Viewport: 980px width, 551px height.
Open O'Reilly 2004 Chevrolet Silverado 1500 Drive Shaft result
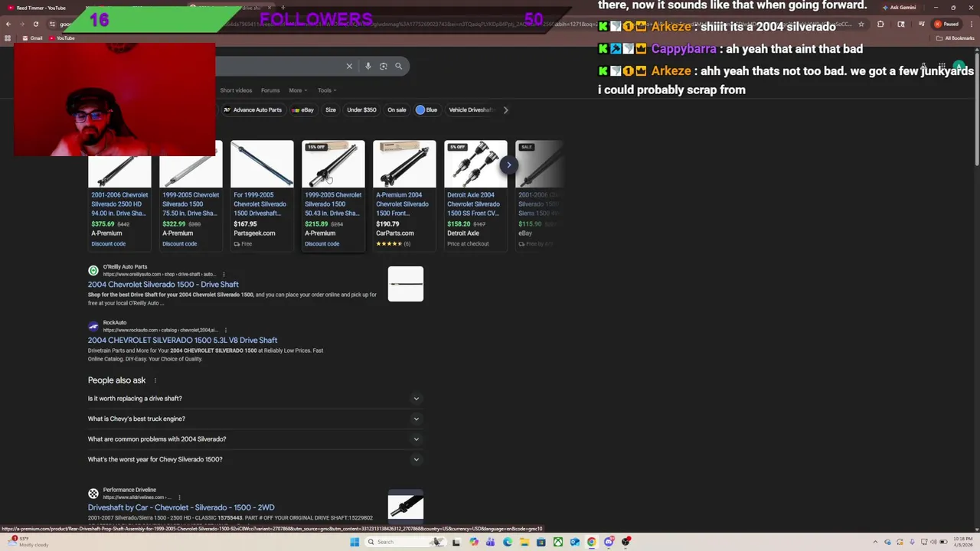[163, 284]
